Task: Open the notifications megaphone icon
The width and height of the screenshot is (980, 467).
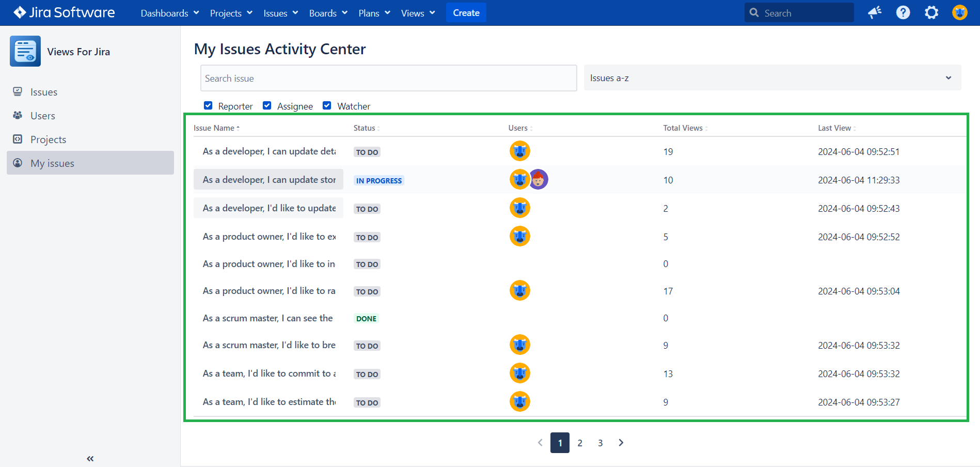Action: [x=875, y=12]
